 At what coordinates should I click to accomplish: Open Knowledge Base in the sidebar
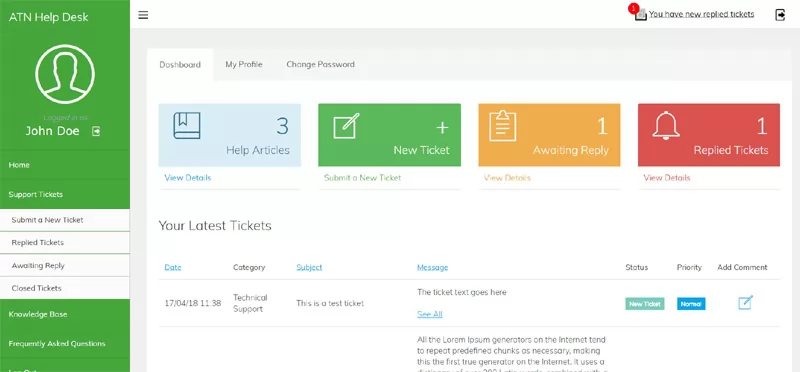tap(65, 314)
